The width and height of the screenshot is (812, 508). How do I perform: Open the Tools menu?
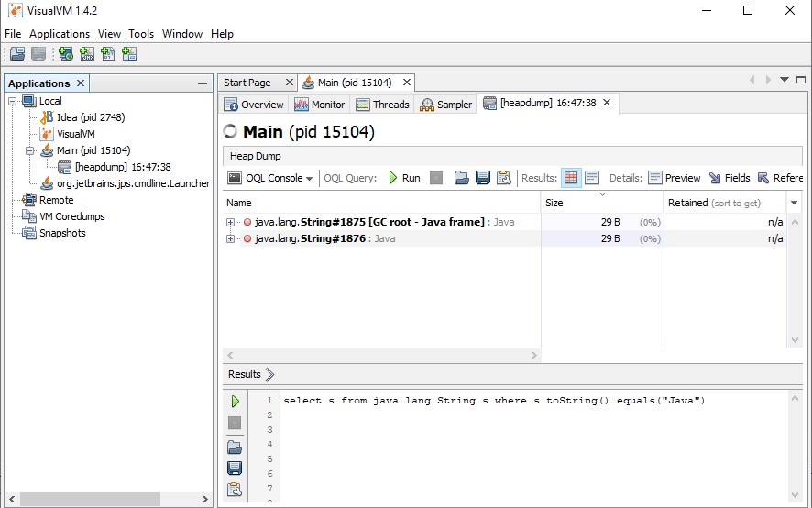pos(140,34)
